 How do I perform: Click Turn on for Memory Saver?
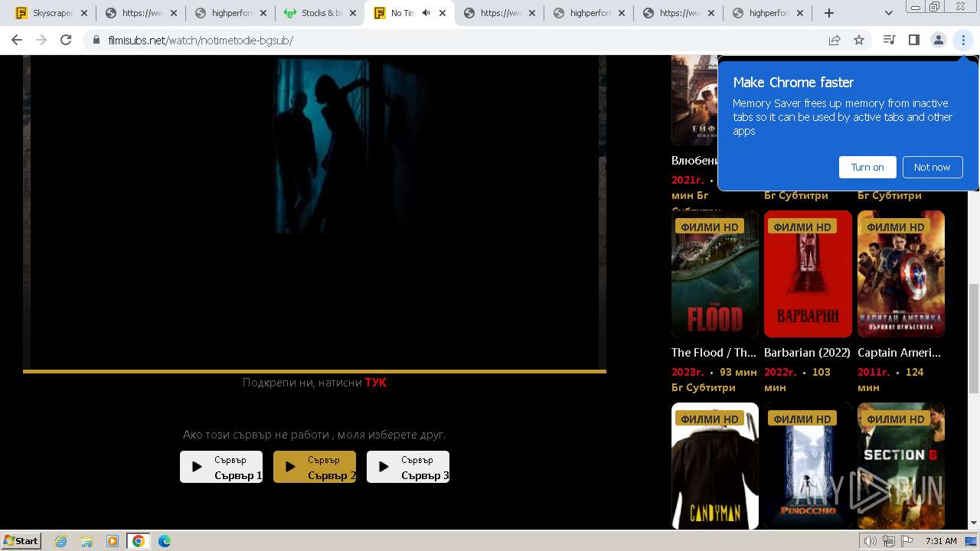point(867,167)
